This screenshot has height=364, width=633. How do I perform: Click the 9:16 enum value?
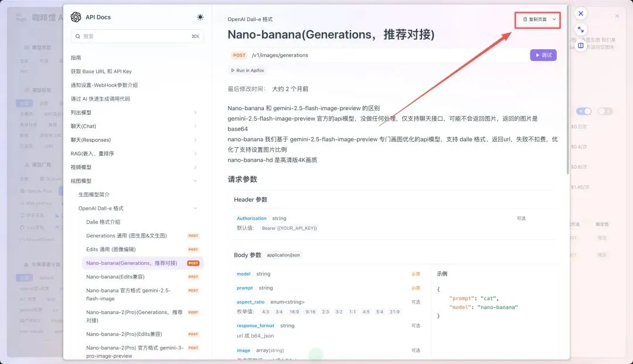coord(311,312)
